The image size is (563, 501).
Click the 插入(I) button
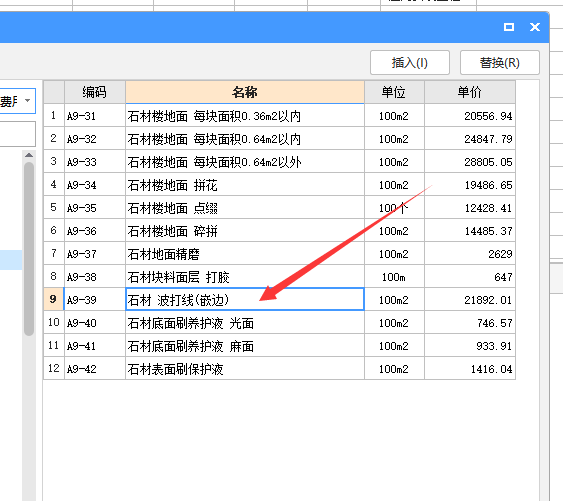(410, 62)
